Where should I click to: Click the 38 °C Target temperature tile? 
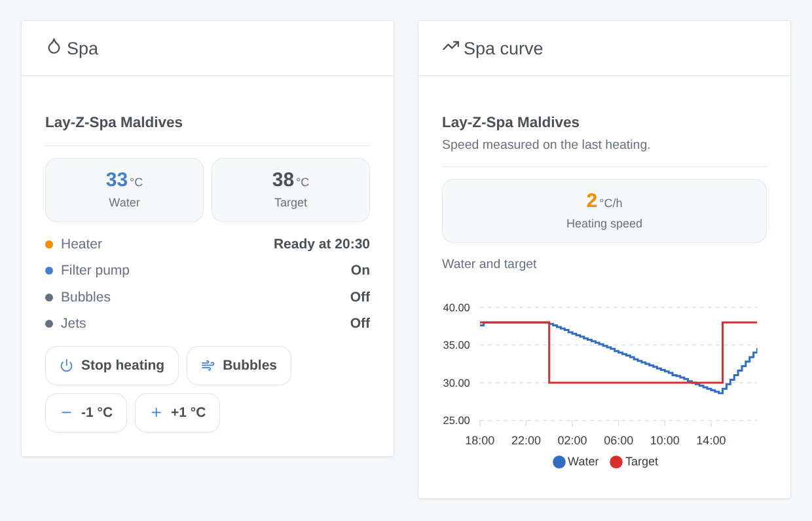291,190
